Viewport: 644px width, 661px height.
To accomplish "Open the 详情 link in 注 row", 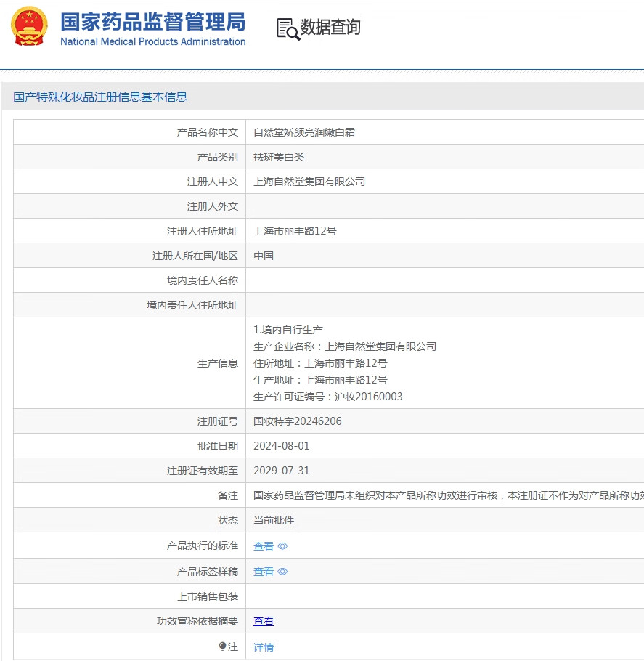I will click(264, 646).
